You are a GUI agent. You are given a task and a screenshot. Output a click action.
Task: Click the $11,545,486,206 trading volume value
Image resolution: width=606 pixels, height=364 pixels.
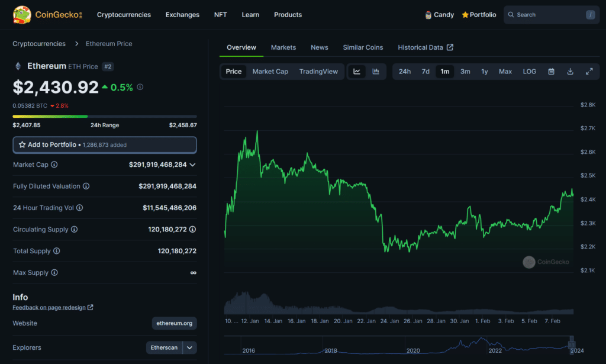[x=170, y=208]
